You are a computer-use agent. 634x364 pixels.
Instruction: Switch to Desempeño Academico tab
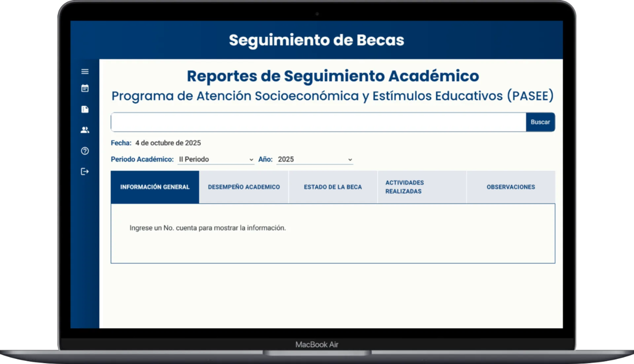click(x=244, y=187)
